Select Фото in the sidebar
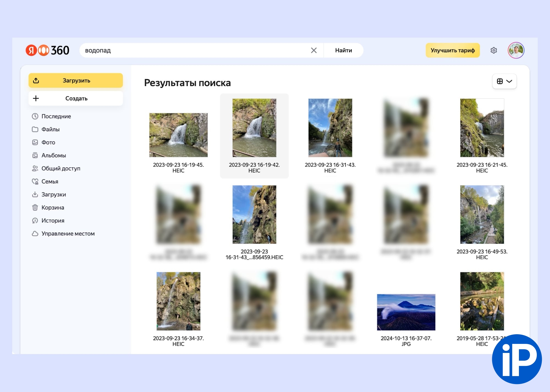This screenshot has width=550, height=392. [48, 142]
